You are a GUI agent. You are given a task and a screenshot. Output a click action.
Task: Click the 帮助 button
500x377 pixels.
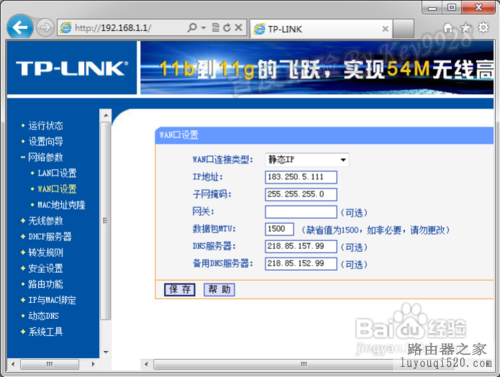pos(219,289)
